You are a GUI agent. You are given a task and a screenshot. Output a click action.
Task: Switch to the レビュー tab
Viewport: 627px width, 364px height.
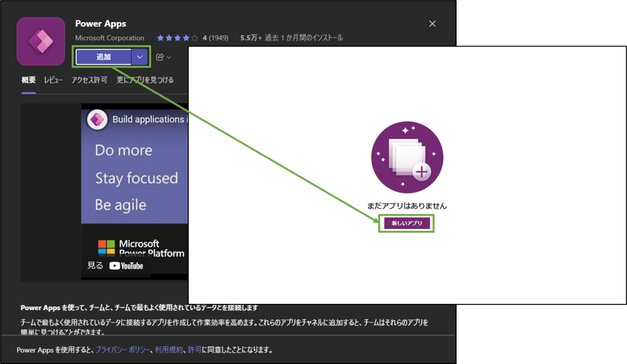coord(53,80)
